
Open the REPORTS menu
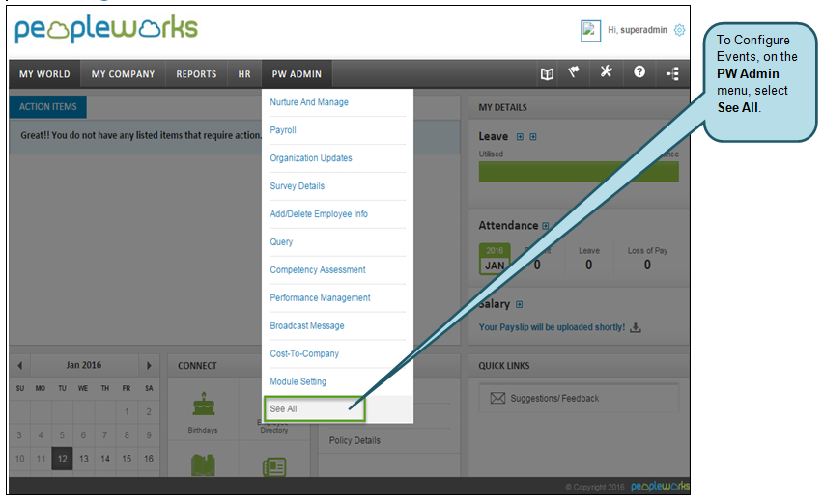coord(196,74)
